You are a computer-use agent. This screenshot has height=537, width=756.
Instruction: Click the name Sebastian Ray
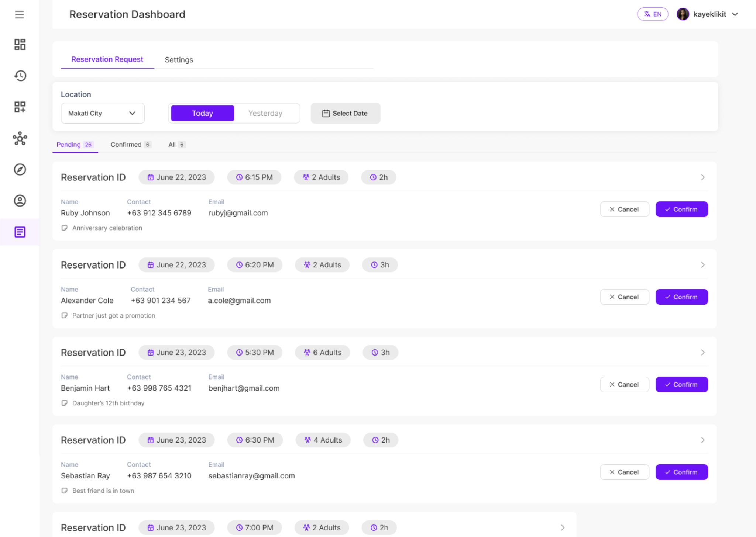point(85,476)
